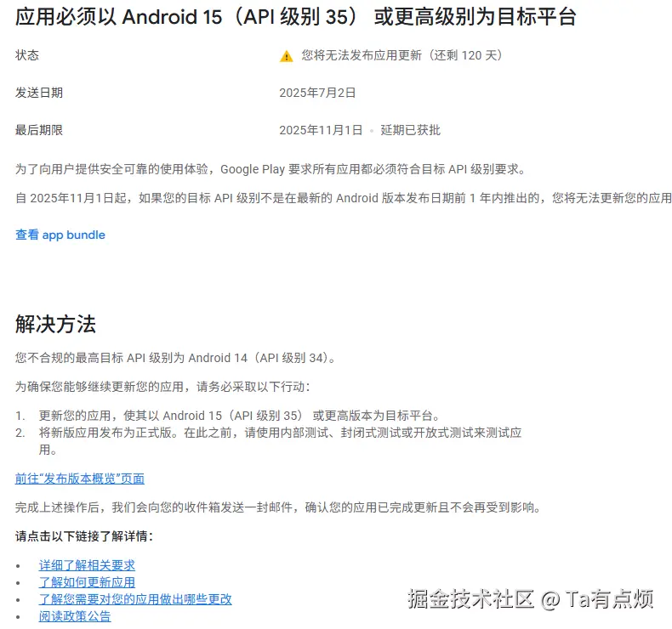Open 了解您需要对您的应用做出哪些更改 link
The width and height of the screenshot is (672, 629).
(135, 599)
